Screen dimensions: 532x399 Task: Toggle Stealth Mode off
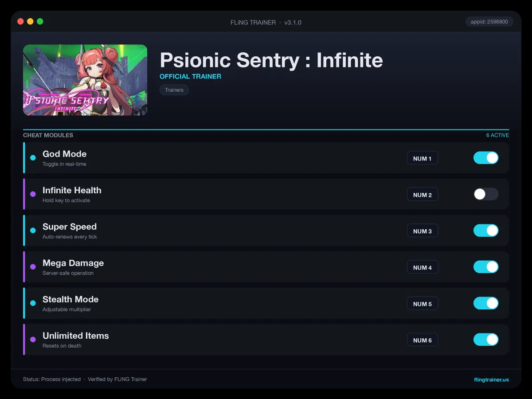coord(486,303)
